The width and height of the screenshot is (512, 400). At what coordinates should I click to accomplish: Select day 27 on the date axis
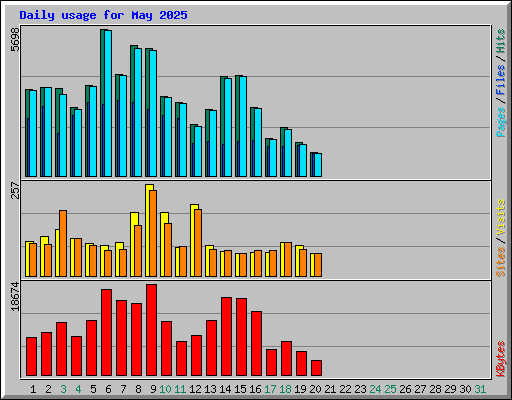pyautogui.click(x=420, y=389)
